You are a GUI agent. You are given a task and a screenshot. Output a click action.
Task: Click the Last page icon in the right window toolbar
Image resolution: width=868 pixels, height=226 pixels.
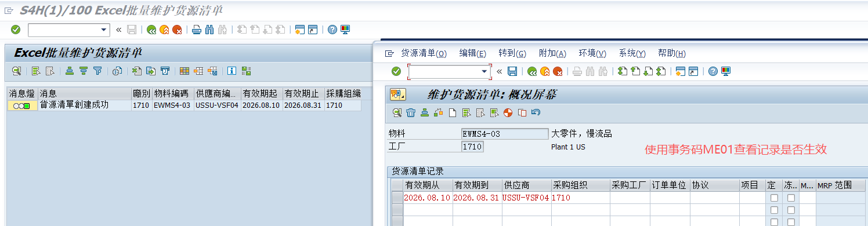click(660, 71)
